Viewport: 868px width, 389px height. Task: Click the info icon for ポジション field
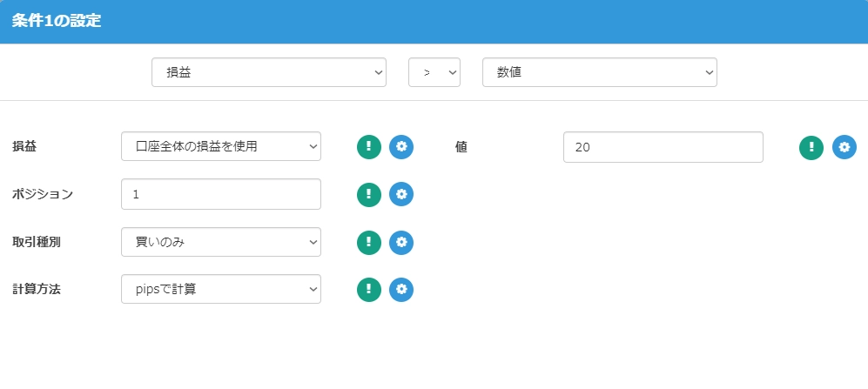[369, 194]
